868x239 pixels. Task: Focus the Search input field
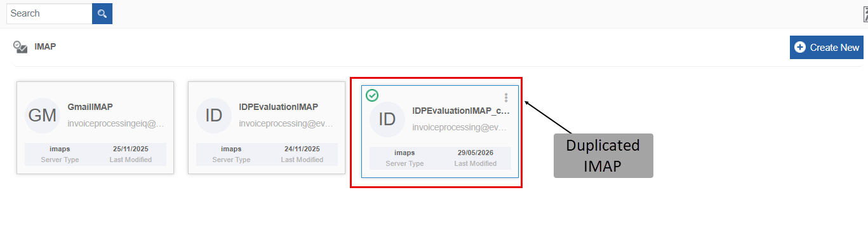point(49,13)
